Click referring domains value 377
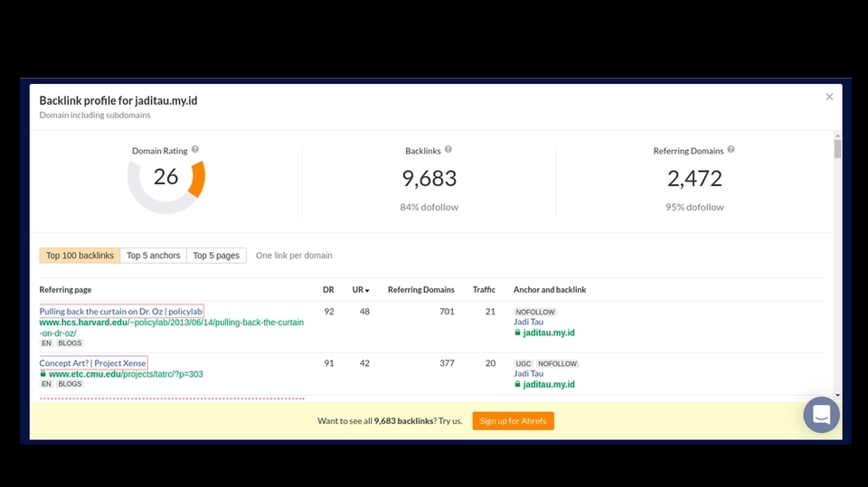868x487 pixels. pyautogui.click(x=447, y=363)
